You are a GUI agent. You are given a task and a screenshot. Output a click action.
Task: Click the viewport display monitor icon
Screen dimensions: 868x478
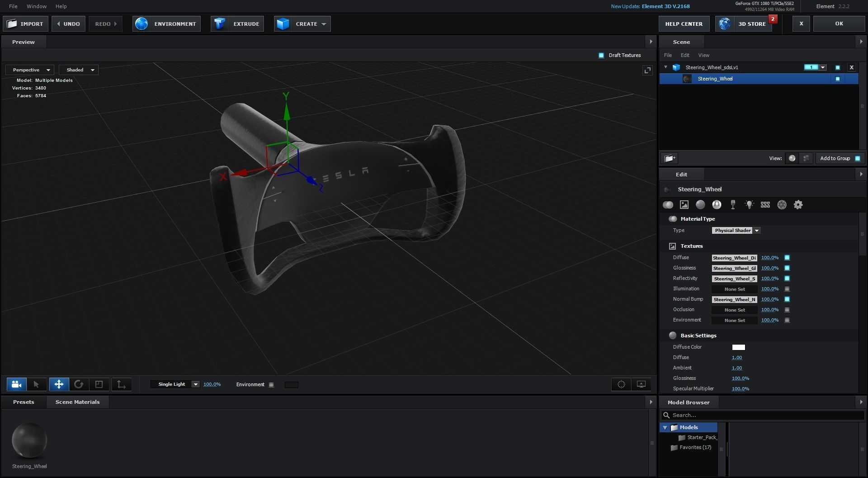coord(641,384)
